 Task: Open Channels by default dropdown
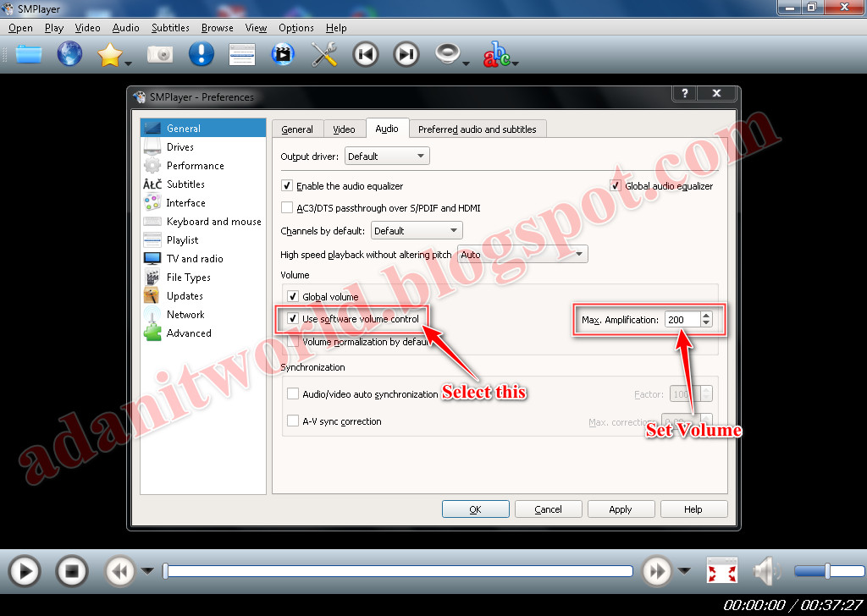[417, 231]
